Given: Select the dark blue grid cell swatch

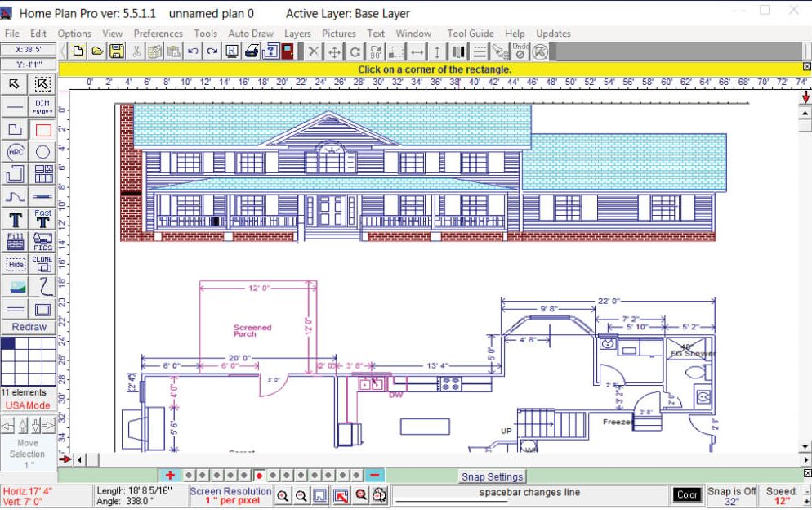Looking at the screenshot, I should 8,342.
